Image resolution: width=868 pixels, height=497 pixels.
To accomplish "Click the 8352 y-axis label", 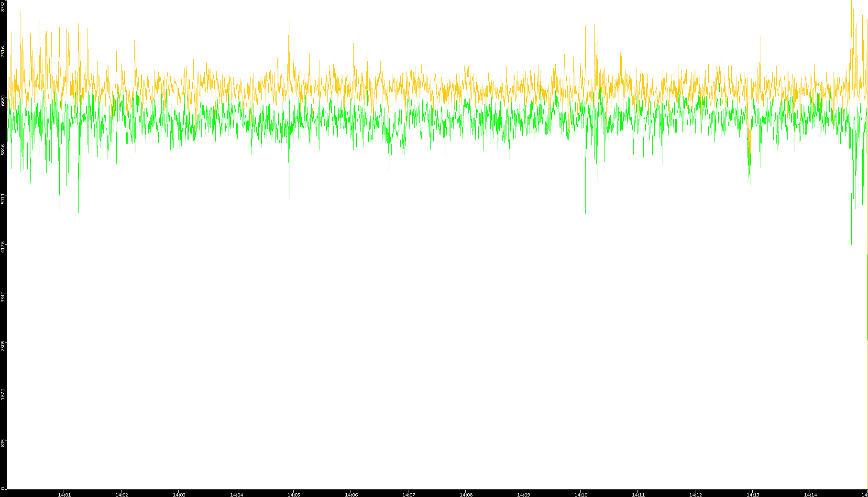I will (x=3, y=6).
